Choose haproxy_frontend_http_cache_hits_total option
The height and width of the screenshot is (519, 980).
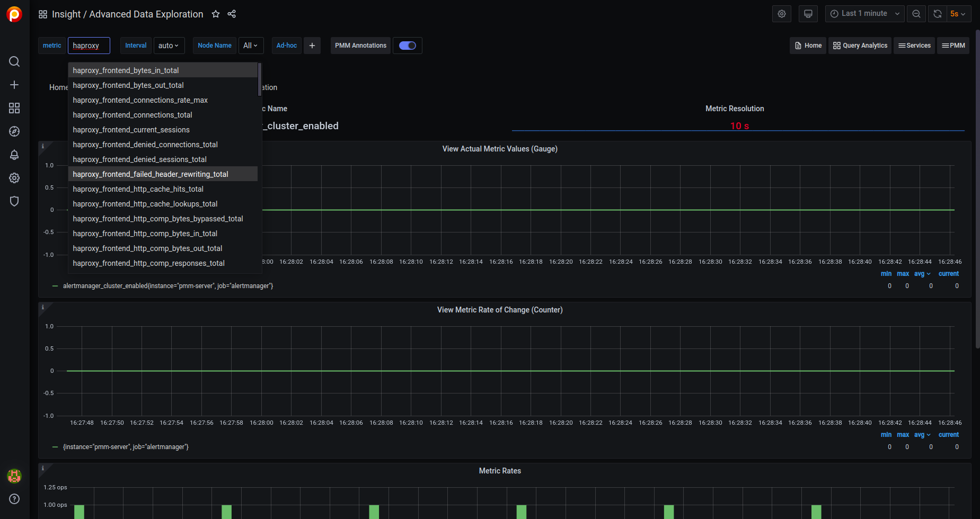138,189
